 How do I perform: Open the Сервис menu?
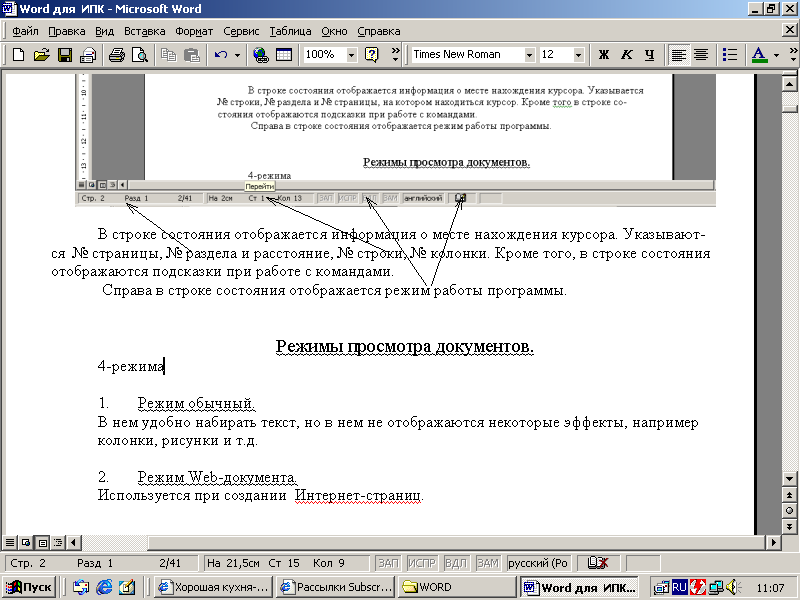point(241,31)
